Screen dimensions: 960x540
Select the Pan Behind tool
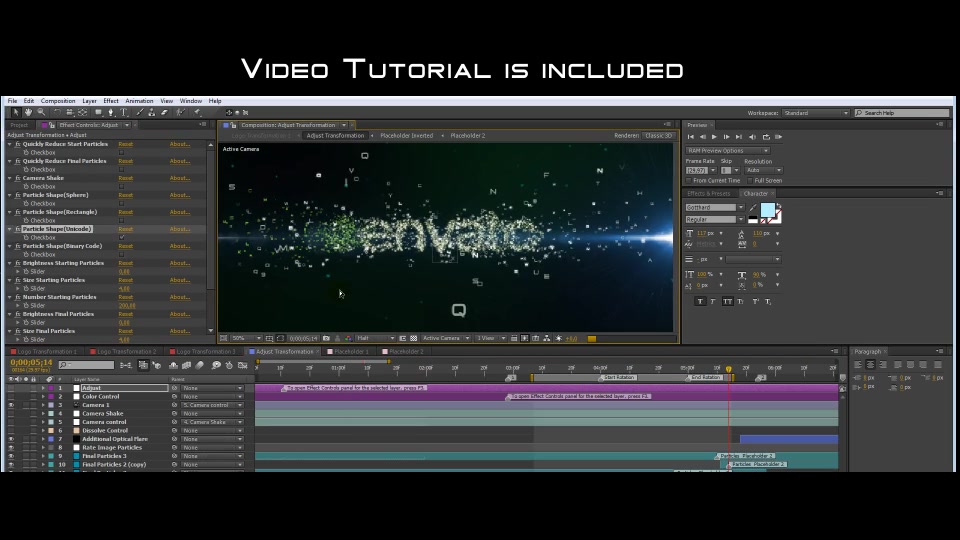[83, 113]
